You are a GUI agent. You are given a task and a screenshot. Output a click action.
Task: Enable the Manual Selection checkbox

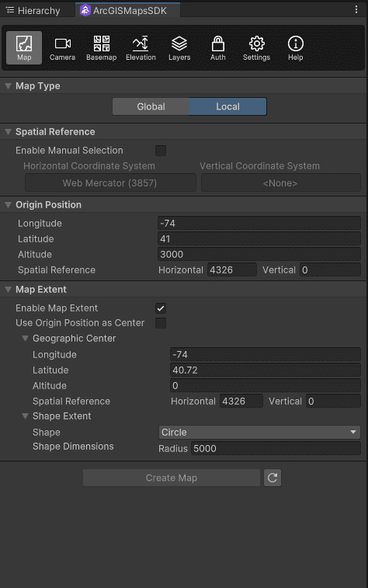coord(161,151)
